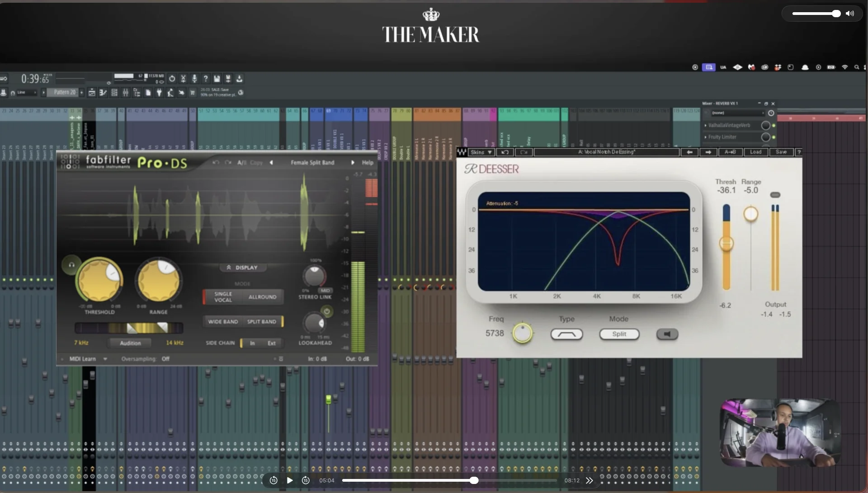Open the mixer faders icon in FL toolbar

pos(125,93)
